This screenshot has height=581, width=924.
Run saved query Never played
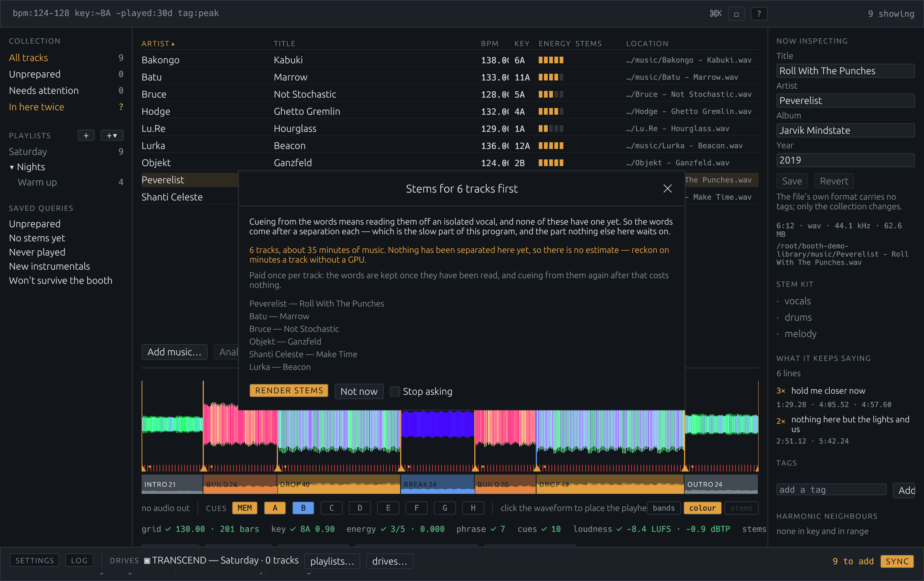[x=37, y=253]
